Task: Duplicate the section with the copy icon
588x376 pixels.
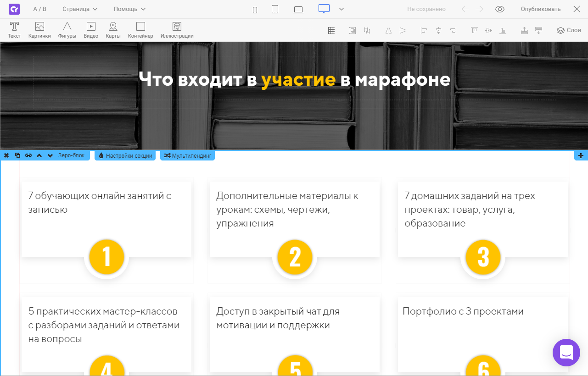Action: 17,155
